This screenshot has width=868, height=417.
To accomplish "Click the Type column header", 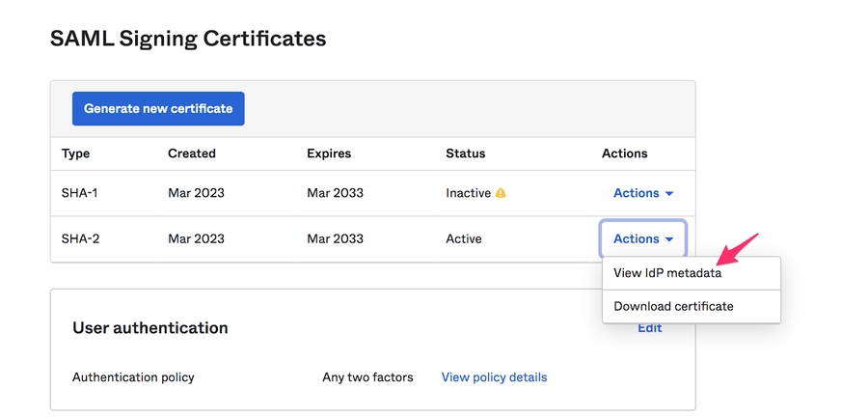I will point(75,153).
